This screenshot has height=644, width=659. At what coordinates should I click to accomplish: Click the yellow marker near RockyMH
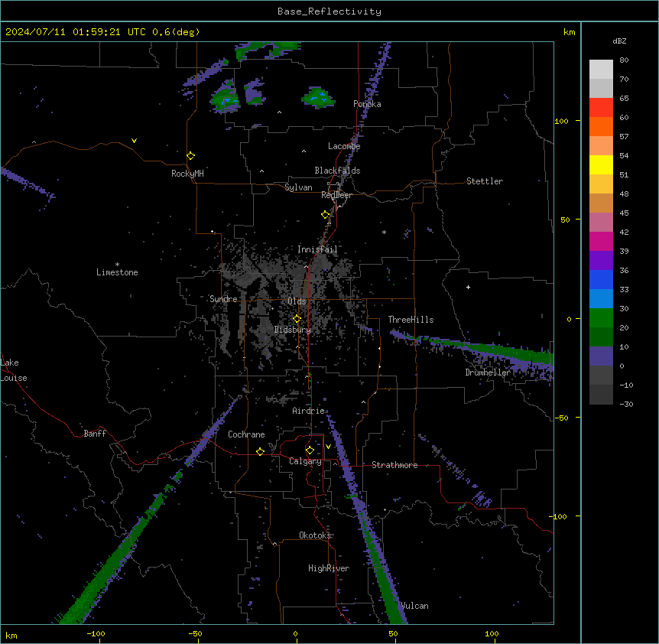pos(191,155)
